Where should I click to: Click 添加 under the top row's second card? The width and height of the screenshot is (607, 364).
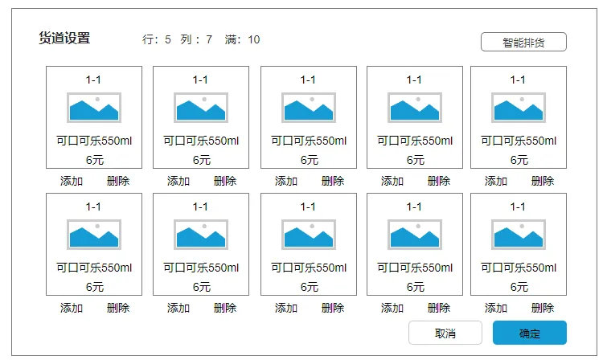pos(178,181)
